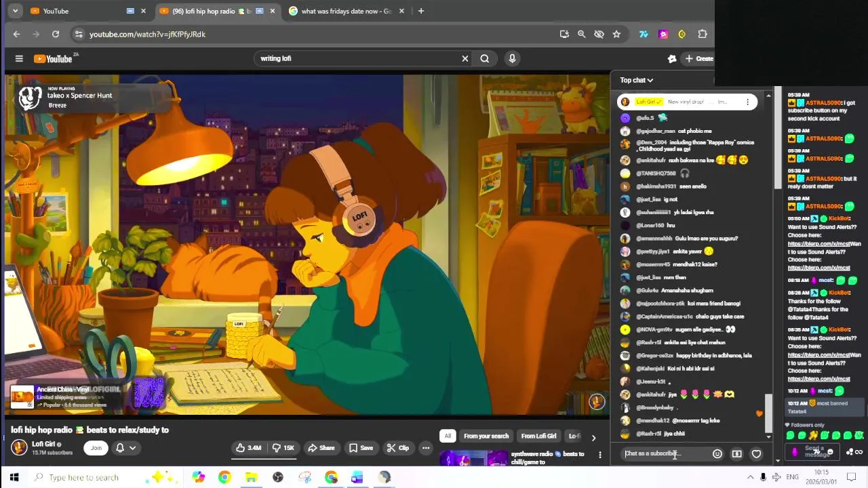Select the 'All' filter chip

click(x=448, y=436)
